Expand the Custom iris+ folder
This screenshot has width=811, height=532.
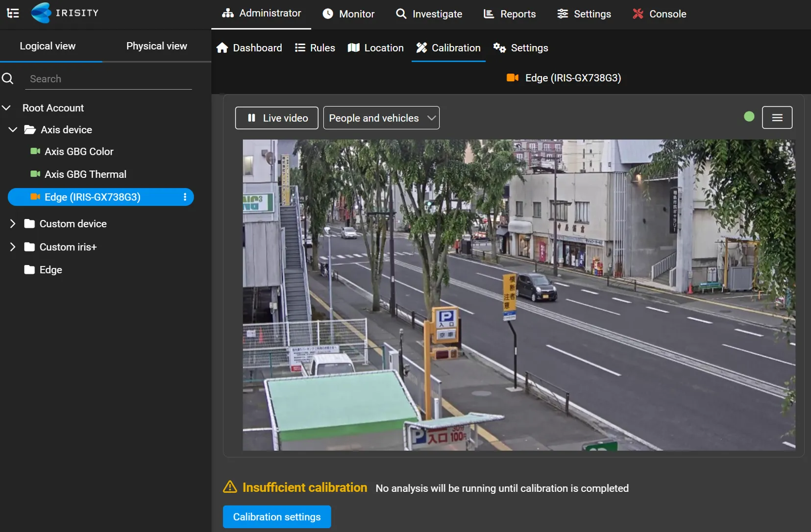pos(13,247)
